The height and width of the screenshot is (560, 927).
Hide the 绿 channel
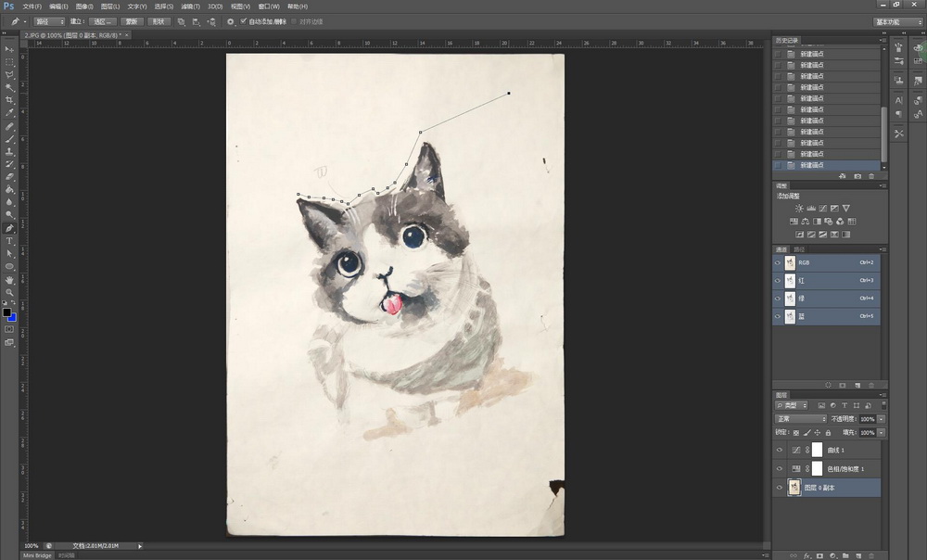(778, 298)
